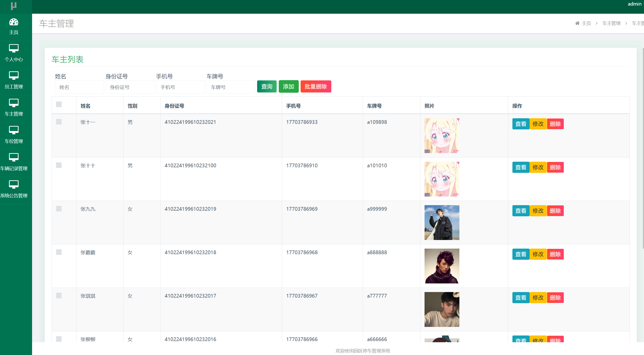Open 张十十's anime photo thumbnail
644x355 pixels.
[x=442, y=179]
